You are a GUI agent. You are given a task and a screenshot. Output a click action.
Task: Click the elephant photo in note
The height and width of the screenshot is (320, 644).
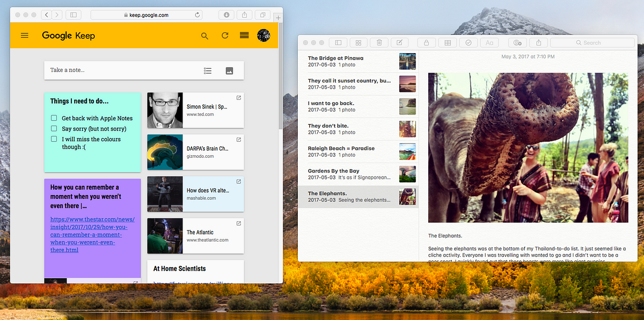528,148
